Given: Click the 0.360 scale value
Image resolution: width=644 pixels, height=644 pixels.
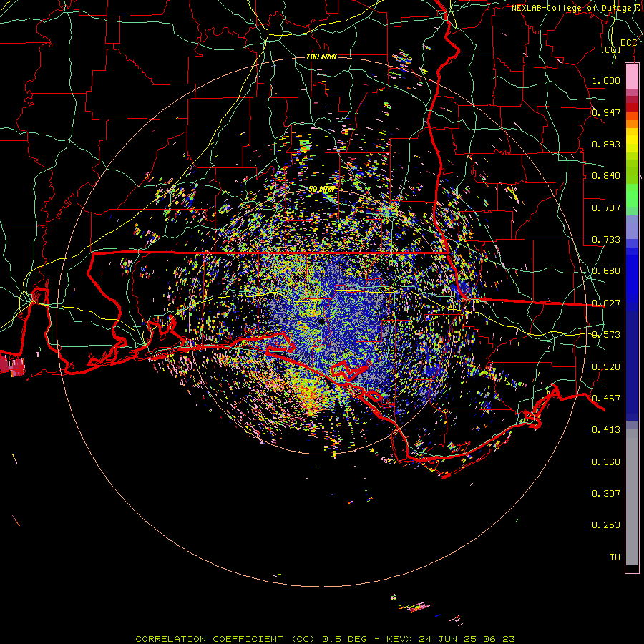Looking at the screenshot, I should pyautogui.click(x=606, y=462).
